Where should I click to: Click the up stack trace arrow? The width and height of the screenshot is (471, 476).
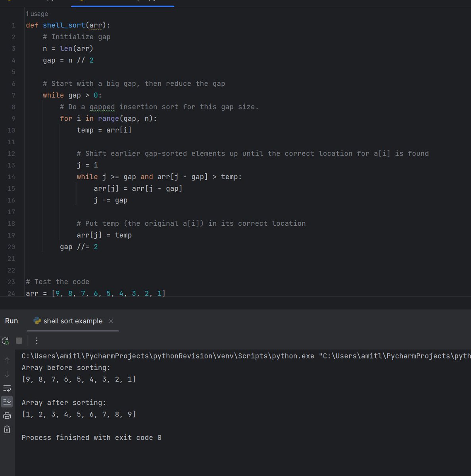(7, 360)
